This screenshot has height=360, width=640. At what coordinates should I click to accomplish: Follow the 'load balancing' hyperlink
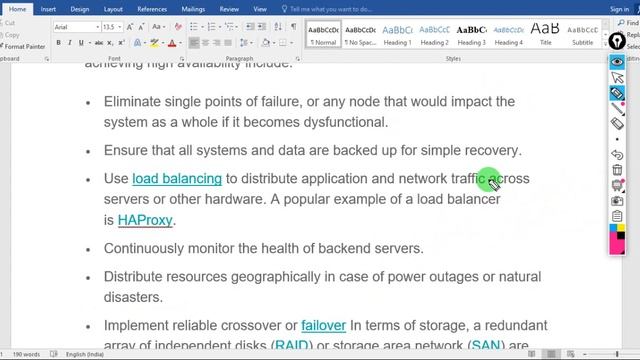(177, 179)
